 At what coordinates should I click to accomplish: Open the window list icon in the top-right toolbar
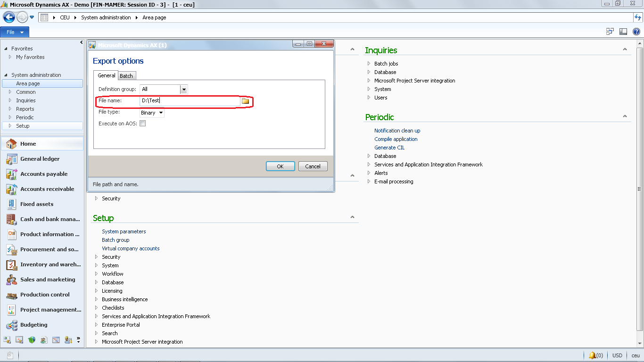tap(610, 32)
